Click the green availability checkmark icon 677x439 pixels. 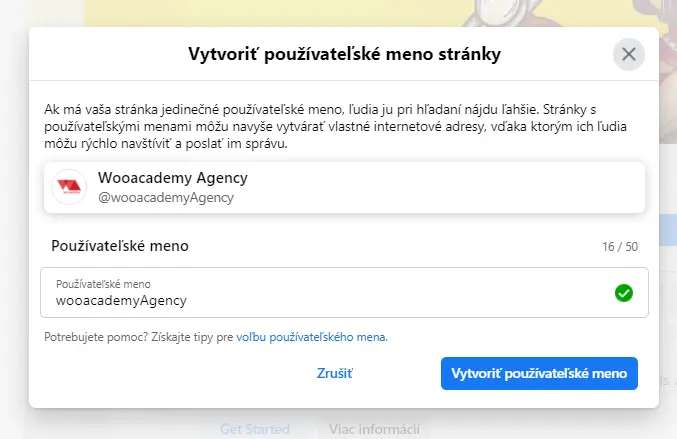click(x=623, y=293)
